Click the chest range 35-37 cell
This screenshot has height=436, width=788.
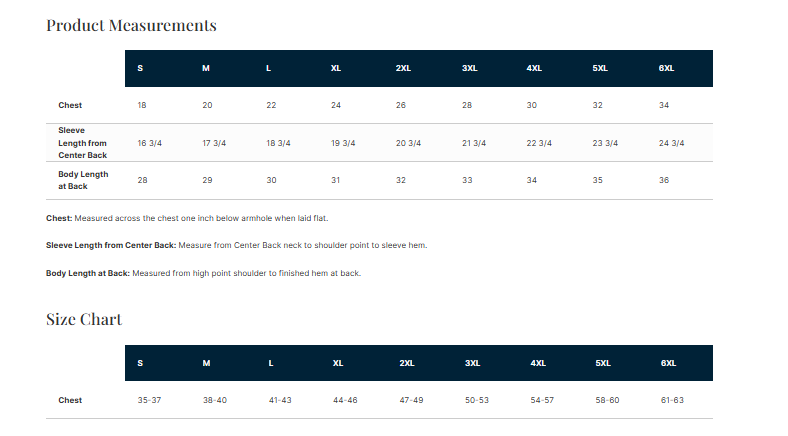click(x=149, y=400)
